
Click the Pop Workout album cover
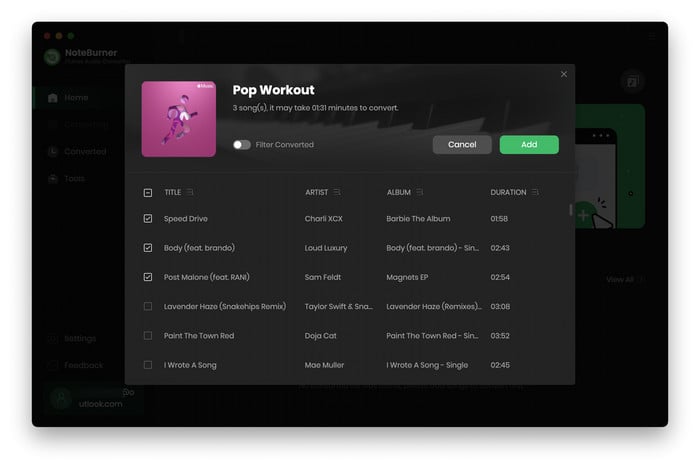click(179, 119)
